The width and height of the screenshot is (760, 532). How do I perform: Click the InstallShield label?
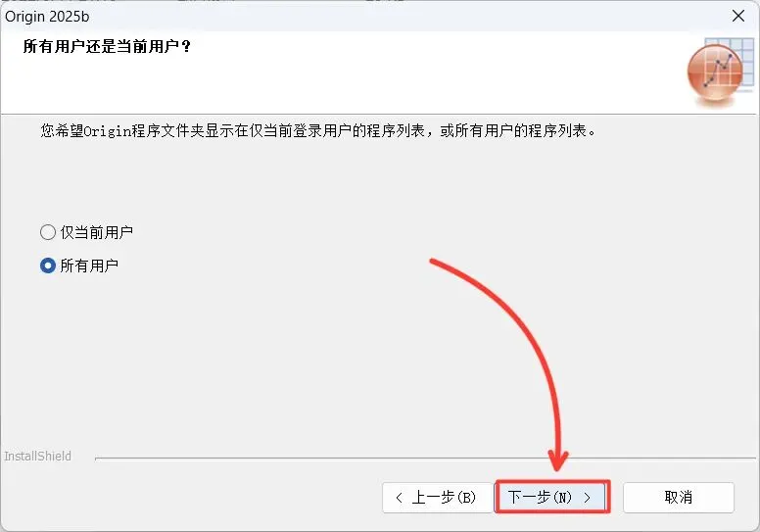38,457
